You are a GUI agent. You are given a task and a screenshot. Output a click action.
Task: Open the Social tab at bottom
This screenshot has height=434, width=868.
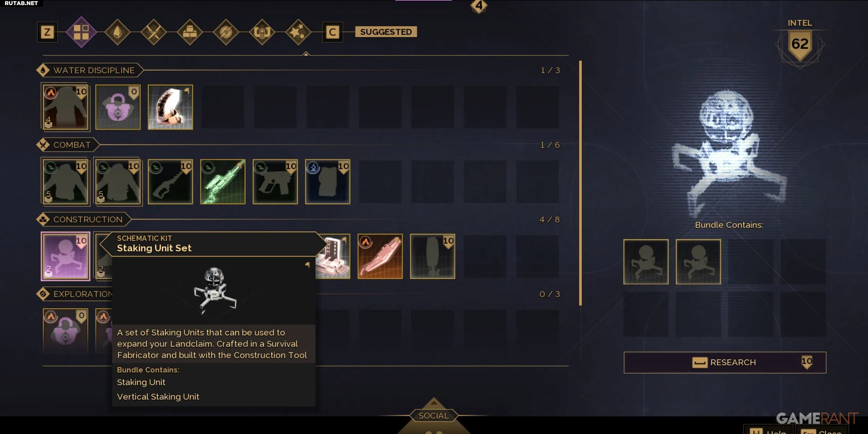pos(434,415)
